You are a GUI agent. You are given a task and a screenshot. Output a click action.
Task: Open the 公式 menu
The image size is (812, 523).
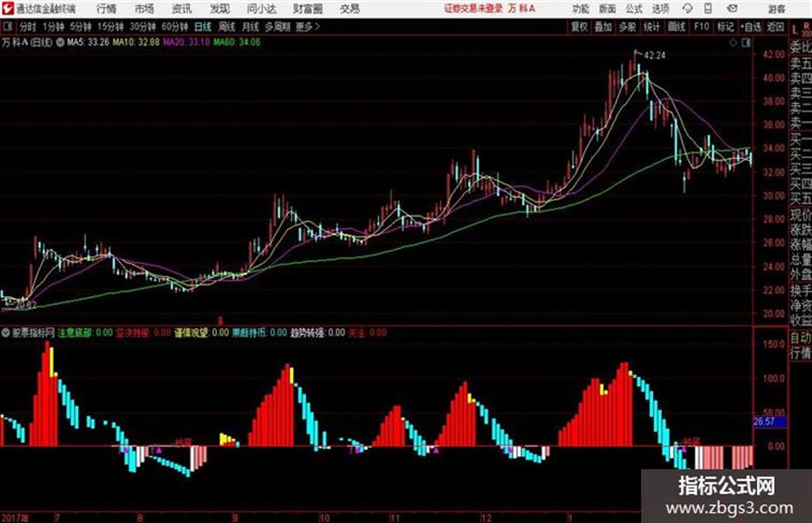pos(633,9)
